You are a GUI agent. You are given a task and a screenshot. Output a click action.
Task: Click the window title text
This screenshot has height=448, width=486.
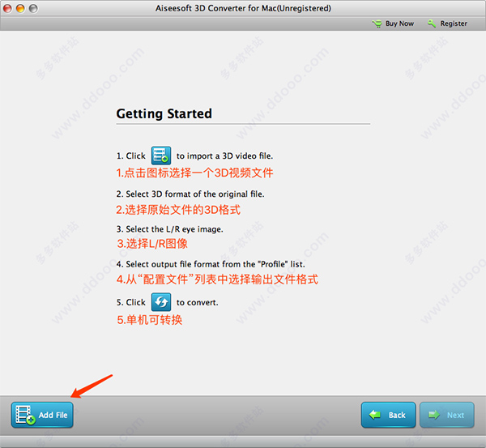coord(243,8)
